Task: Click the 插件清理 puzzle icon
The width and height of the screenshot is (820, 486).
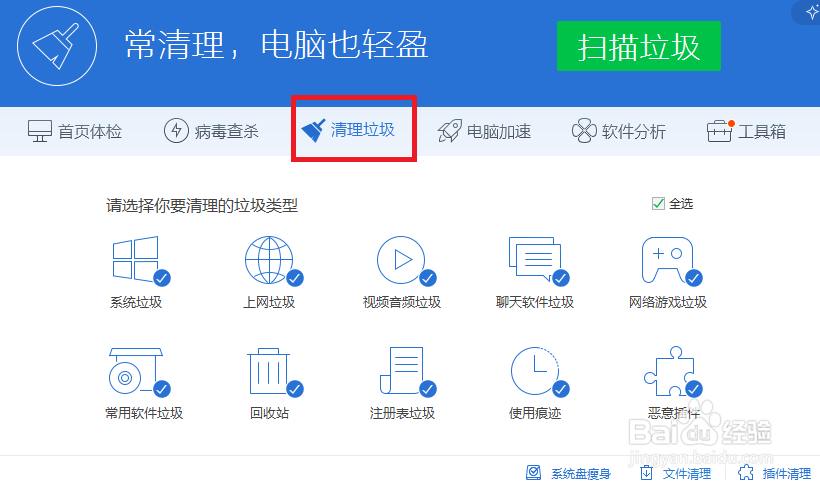Action: [x=746, y=472]
